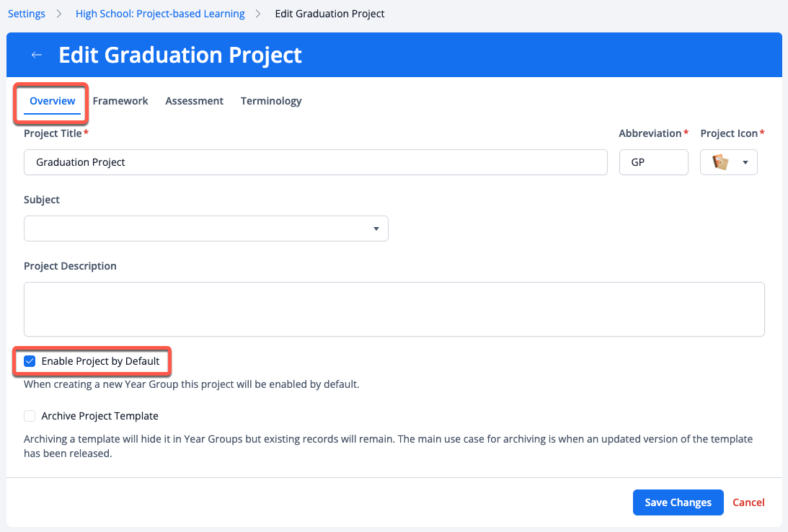The height and width of the screenshot is (532, 788).
Task: Click the books project icon thumbnail
Action: [x=720, y=162]
